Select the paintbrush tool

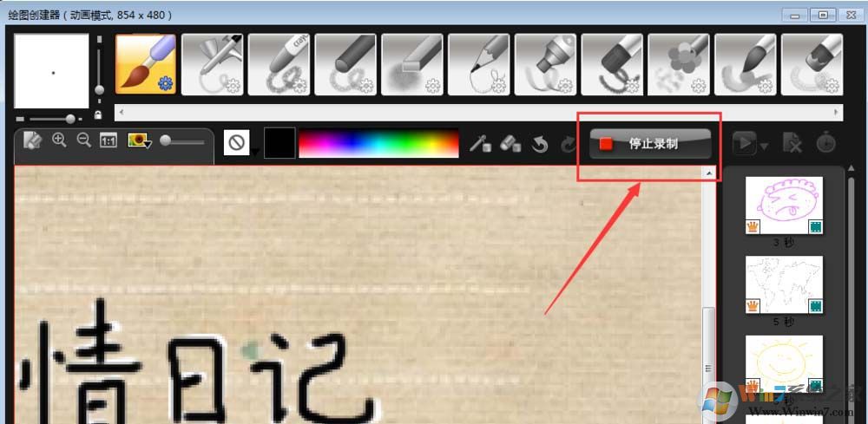(x=146, y=64)
